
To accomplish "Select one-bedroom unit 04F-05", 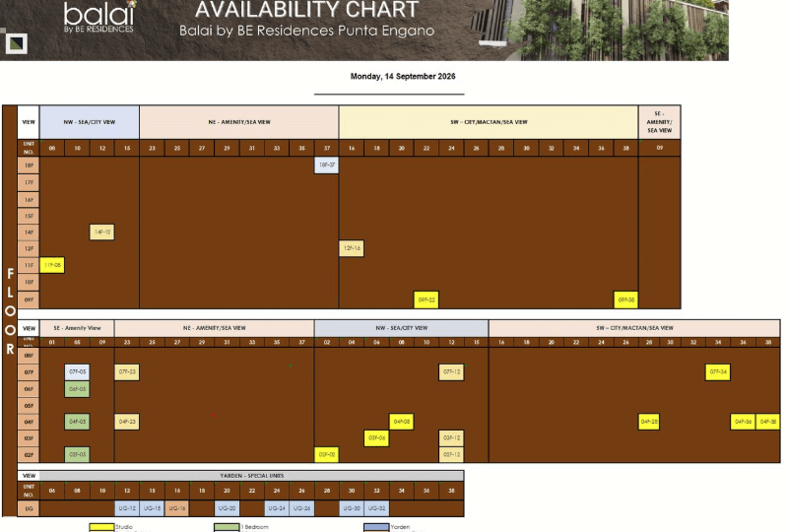I will click(x=77, y=422).
